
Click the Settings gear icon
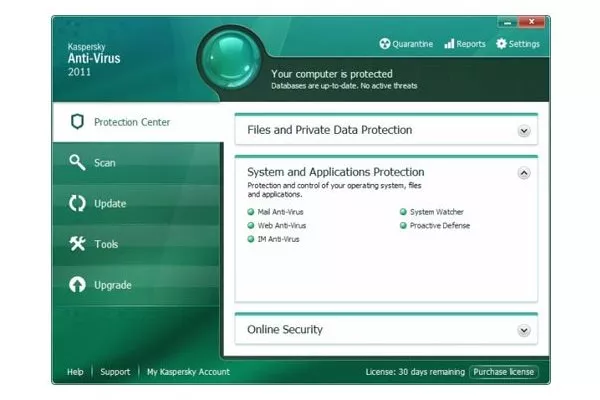tap(501, 44)
